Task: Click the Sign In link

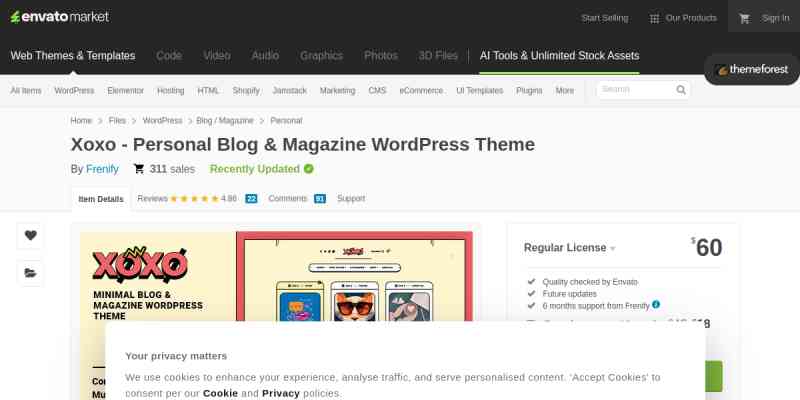Action: coord(775,18)
